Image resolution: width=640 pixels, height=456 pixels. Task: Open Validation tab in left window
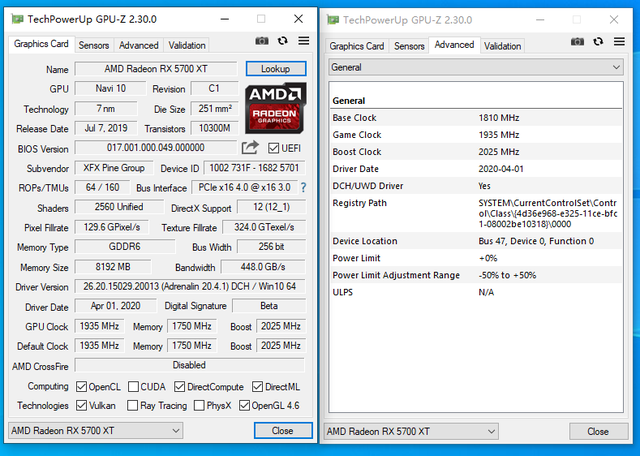187,45
